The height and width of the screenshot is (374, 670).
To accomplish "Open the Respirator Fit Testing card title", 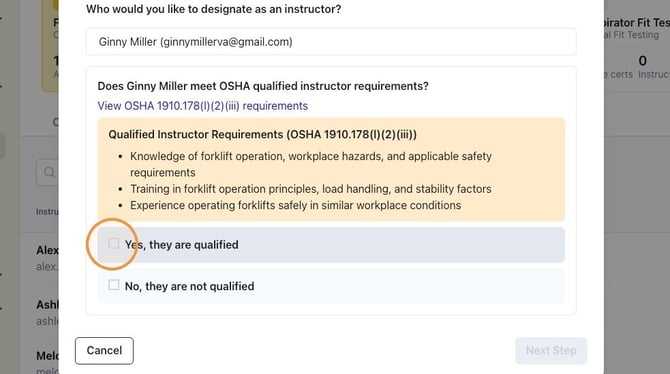I will pyautogui.click(x=636, y=23).
